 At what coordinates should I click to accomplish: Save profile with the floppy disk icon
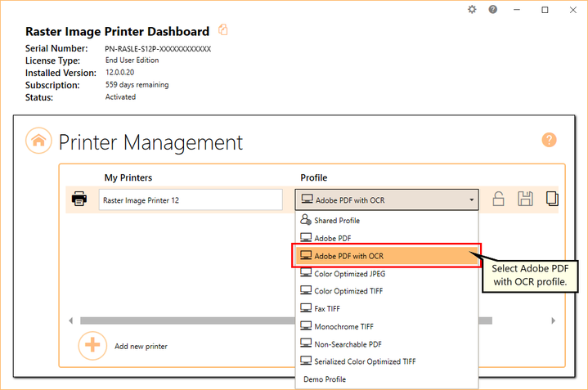pos(525,199)
